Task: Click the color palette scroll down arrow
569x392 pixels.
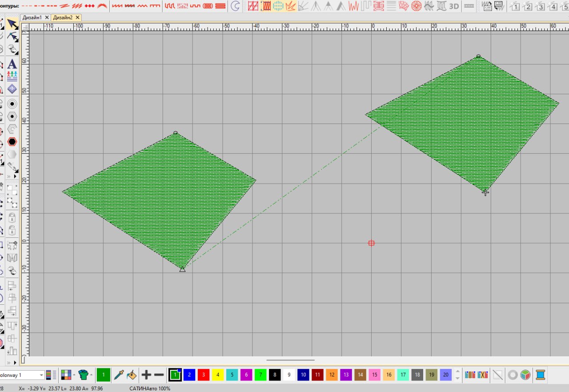Action: (458, 378)
